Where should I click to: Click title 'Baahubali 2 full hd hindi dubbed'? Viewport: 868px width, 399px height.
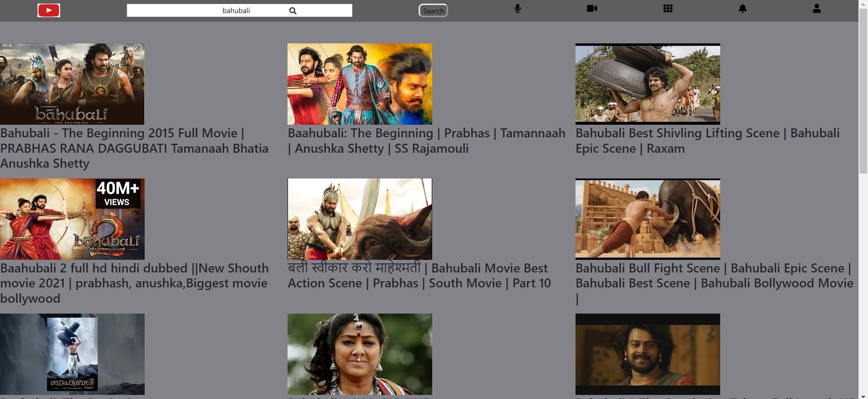134,283
